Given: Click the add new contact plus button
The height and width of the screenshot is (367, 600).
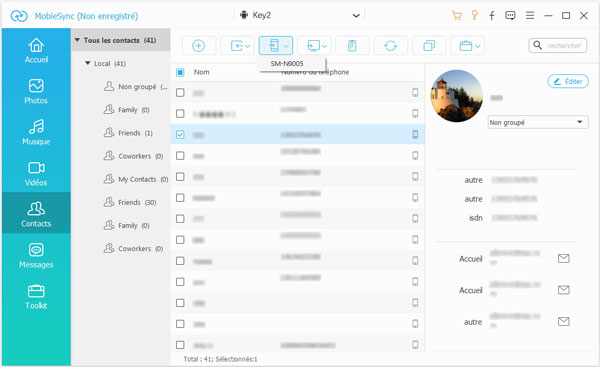Looking at the screenshot, I should coord(199,46).
